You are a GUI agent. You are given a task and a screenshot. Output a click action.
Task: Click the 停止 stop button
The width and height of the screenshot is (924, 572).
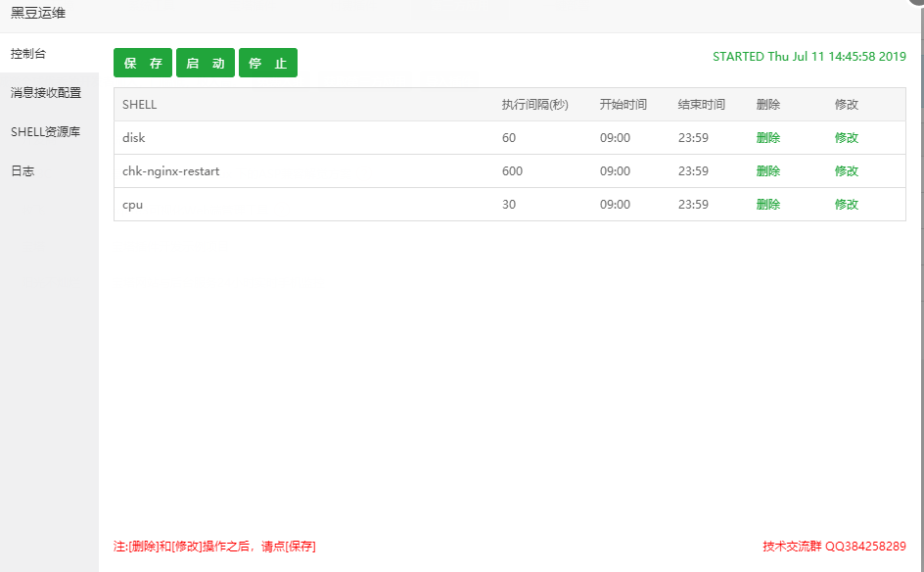268,63
